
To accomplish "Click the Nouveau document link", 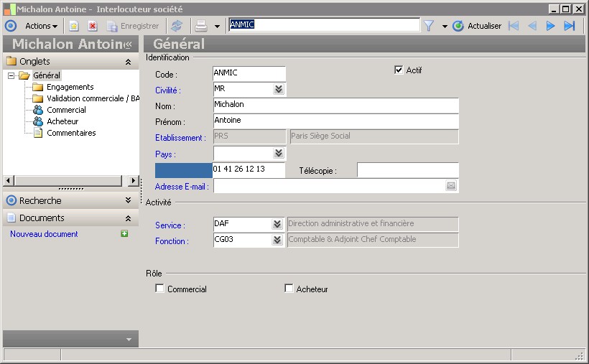I will [44, 234].
